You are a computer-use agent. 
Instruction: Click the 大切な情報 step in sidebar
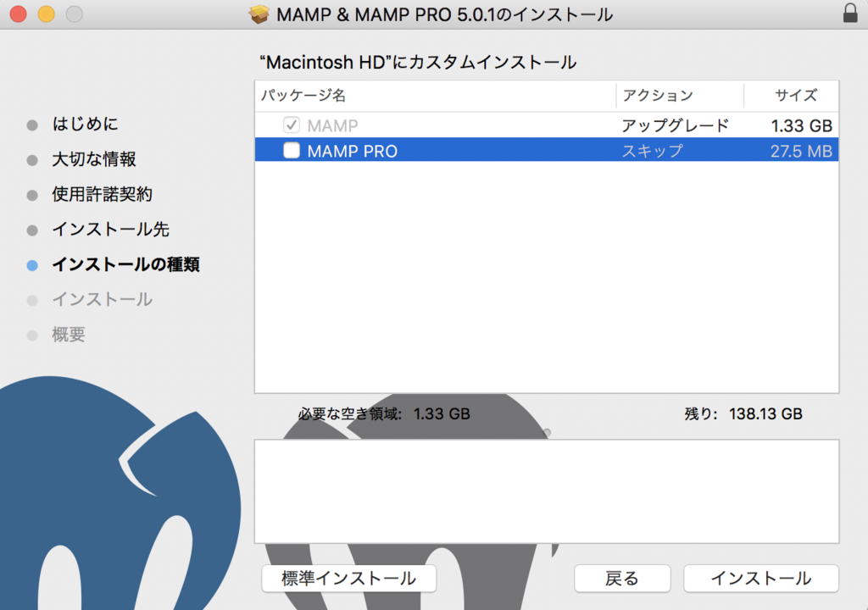[x=93, y=159]
